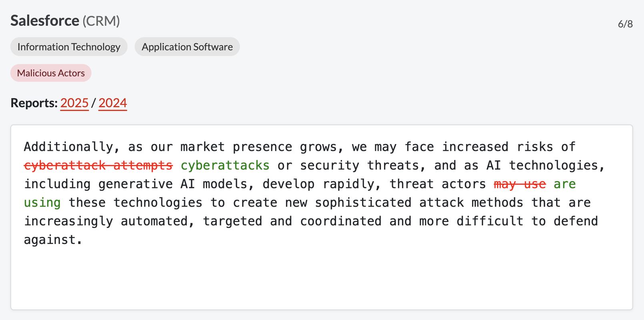Click the 6/8 page counter

pos(625,24)
